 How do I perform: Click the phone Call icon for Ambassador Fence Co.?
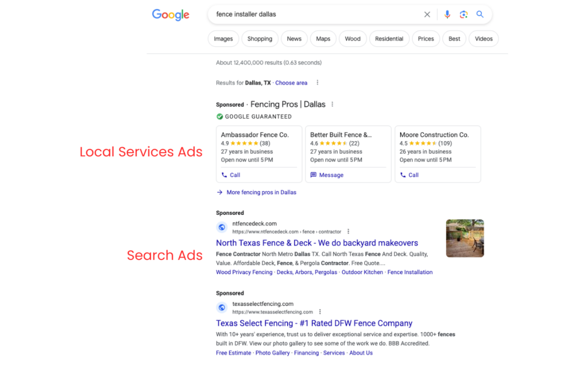(225, 175)
